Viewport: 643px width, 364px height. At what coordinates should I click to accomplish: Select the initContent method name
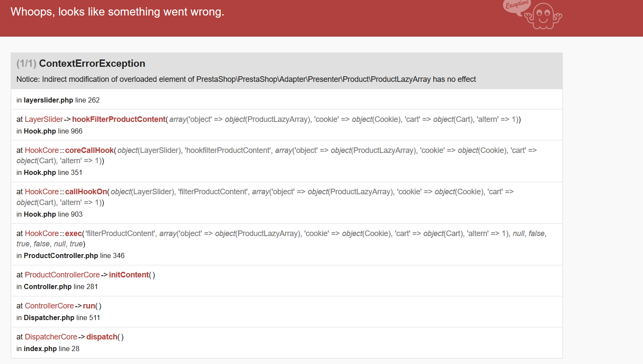click(129, 275)
